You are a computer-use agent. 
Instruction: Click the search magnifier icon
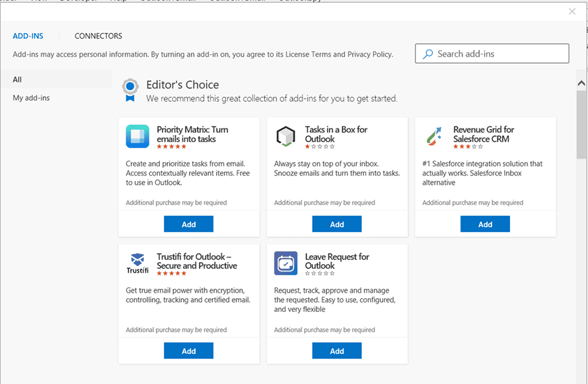click(x=427, y=54)
